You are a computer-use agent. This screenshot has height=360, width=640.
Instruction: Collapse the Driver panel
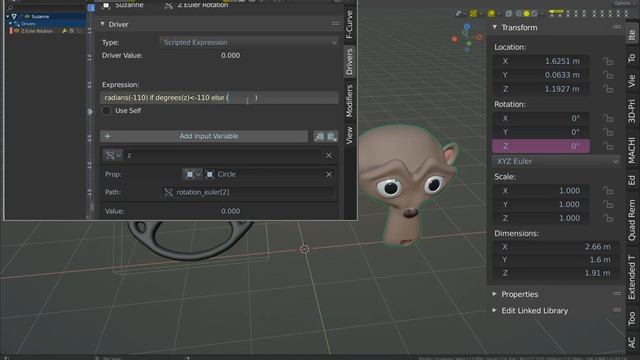coord(102,24)
